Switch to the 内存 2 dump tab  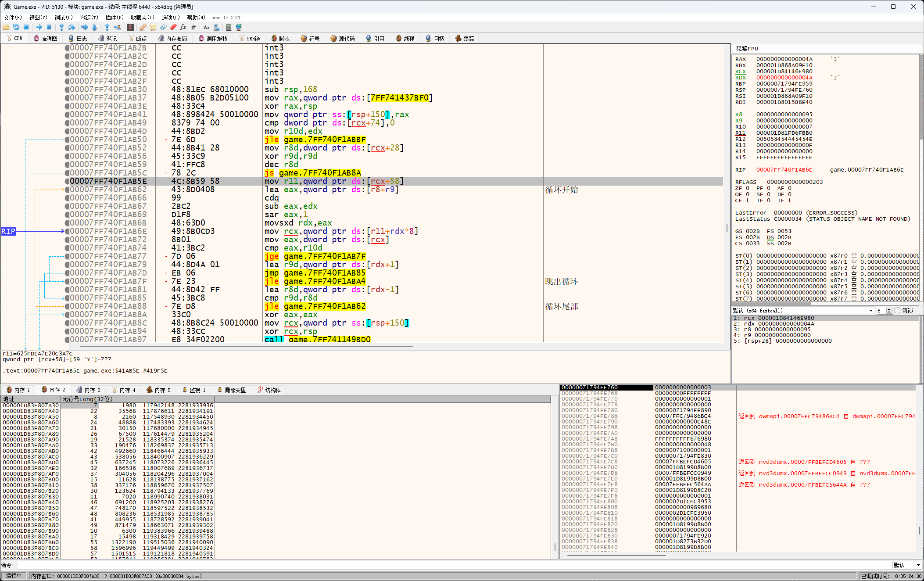click(53, 390)
